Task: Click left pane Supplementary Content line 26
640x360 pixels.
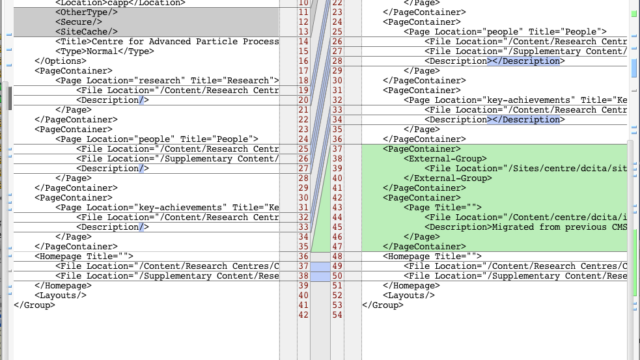Action: 178,159
